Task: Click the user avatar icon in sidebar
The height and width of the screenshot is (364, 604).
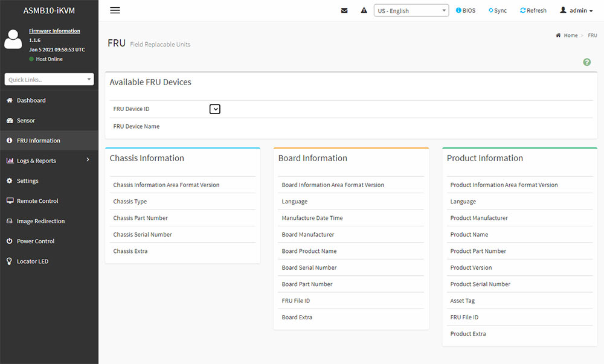Action: coord(13,40)
